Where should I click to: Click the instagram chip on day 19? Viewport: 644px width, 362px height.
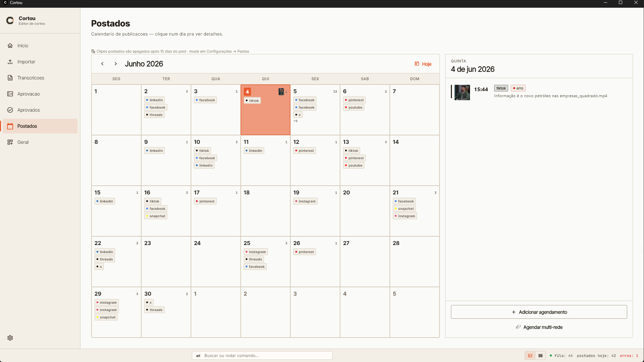[305, 201]
